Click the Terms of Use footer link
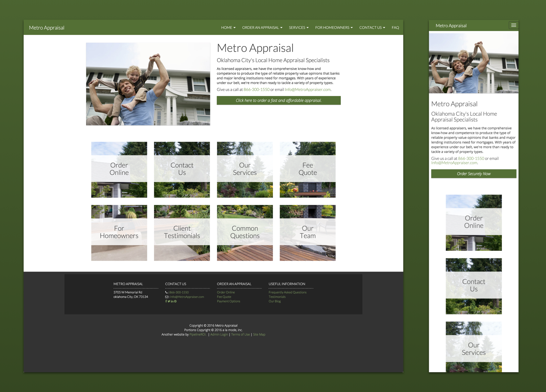The image size is (546, 392). tap(240, 334)
